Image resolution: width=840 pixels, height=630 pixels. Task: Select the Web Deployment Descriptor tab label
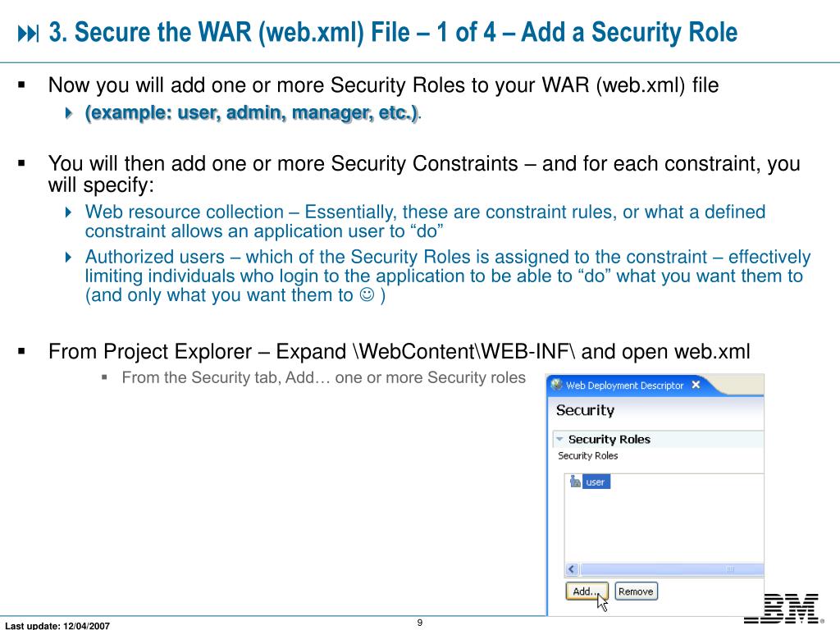tap(624, 385)
